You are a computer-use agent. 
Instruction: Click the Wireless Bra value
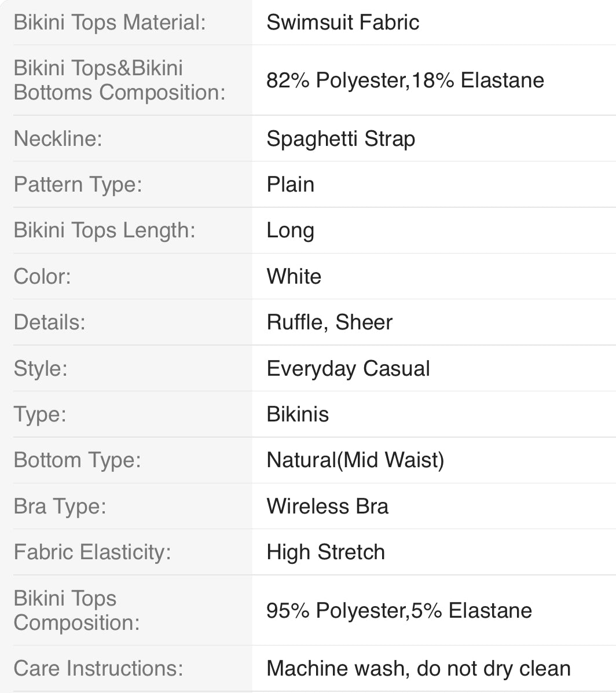[x=327, y=506]
